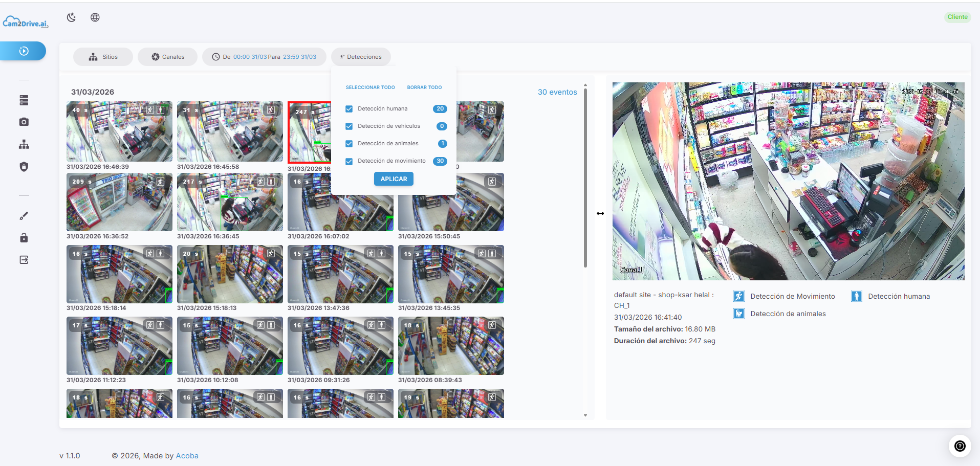Click BORRAR TODO
Screen dimensions: 980x466
pos(424,87)
